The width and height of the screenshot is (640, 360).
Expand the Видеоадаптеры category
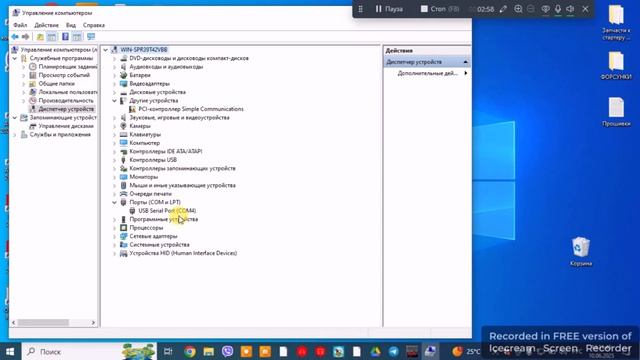(115, 84)
